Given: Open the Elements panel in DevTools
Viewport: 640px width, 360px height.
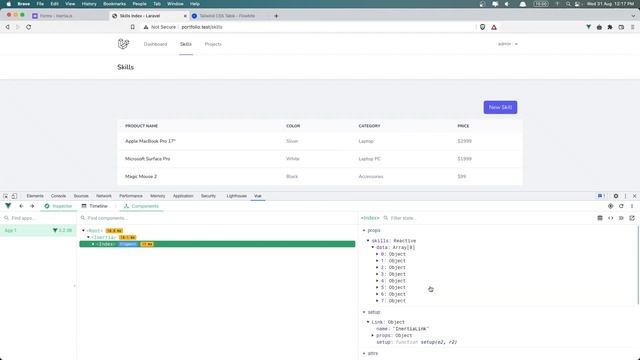Looking at the screenshot, I should pos(35,196).
